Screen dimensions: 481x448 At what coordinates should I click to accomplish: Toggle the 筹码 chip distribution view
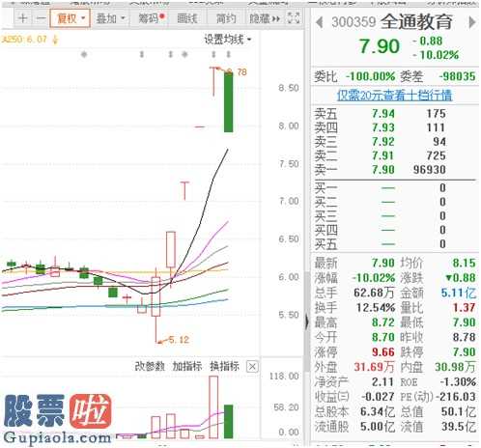coord(152,18)
